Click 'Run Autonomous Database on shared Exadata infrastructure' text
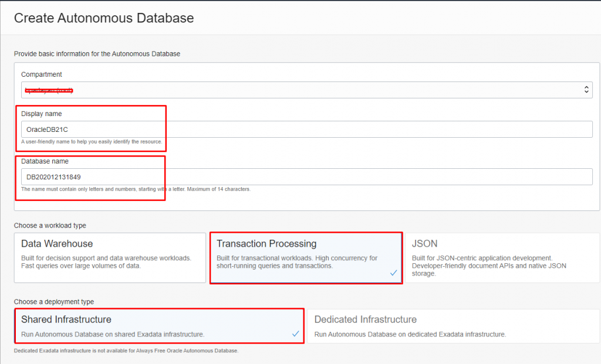Image resolution: width=601 pixels, height=364 pixels. (x=113, y=334)
